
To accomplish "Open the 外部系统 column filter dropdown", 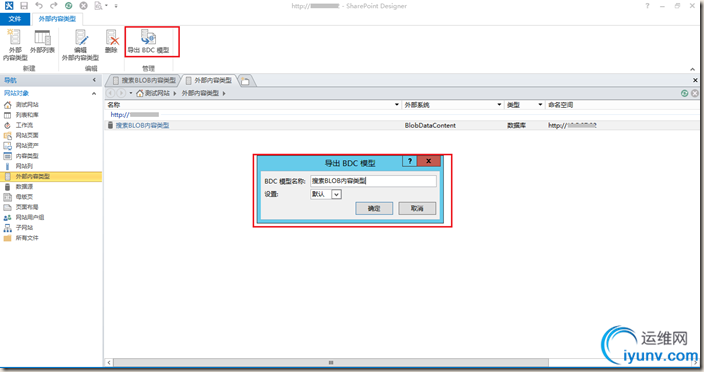I will coord(499,105).
